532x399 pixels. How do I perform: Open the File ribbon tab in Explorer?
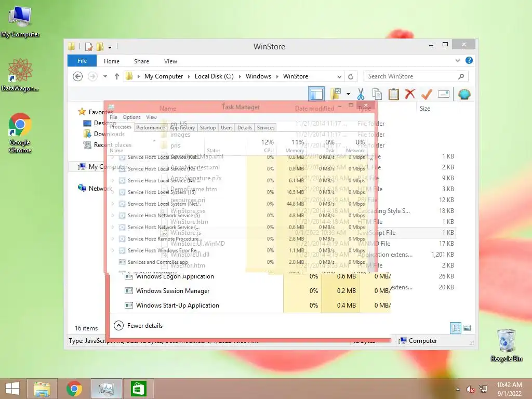point(82,61)
